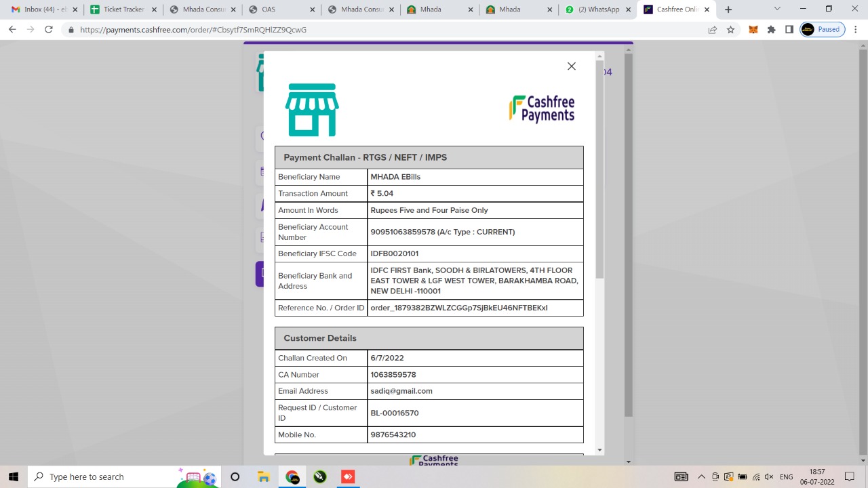Switch to the WhatsApp tab
The width and height of the screenshot is (868, 488).
(x=597, y=9)
